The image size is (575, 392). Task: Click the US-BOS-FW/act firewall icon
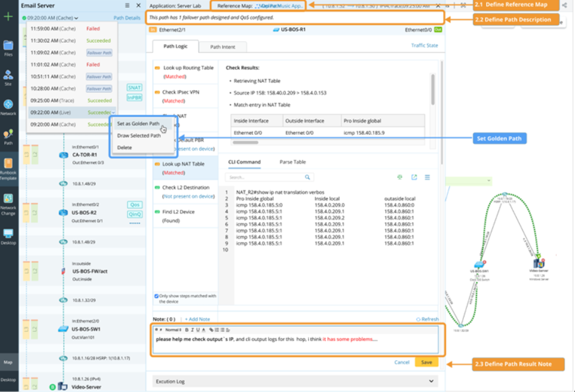click(x=63, y=271)
